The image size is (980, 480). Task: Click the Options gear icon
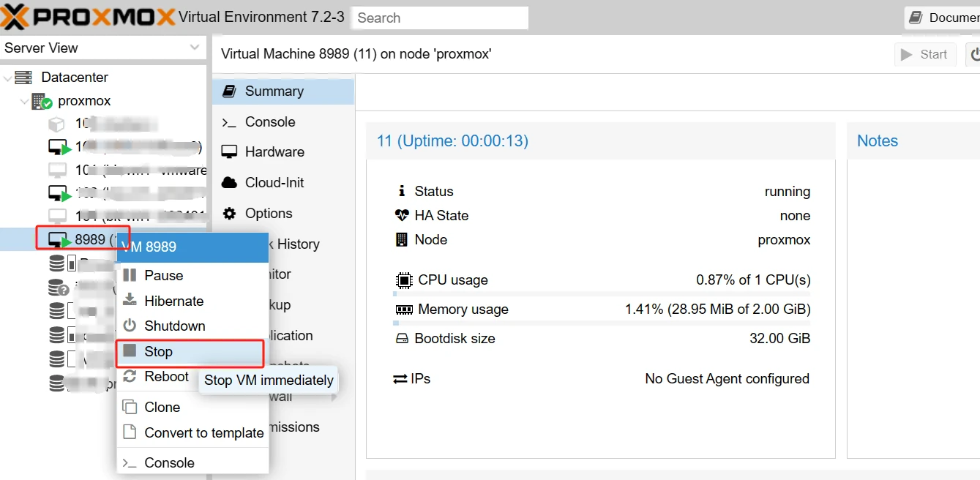pos(229,213)
